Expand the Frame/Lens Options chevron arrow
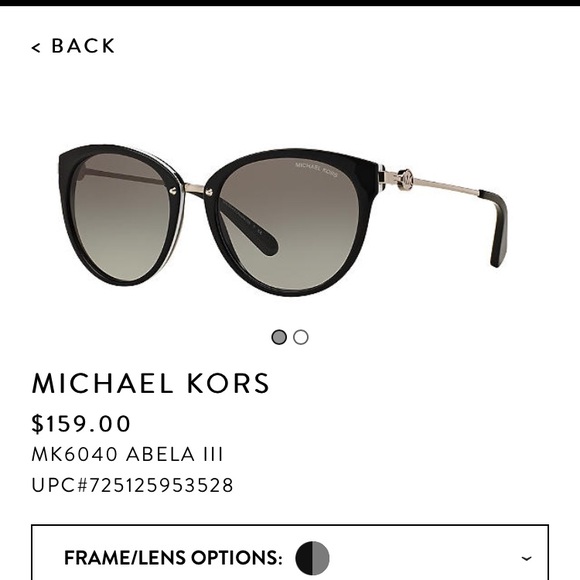This screenshot has height=580, width=580. (526, 558)
